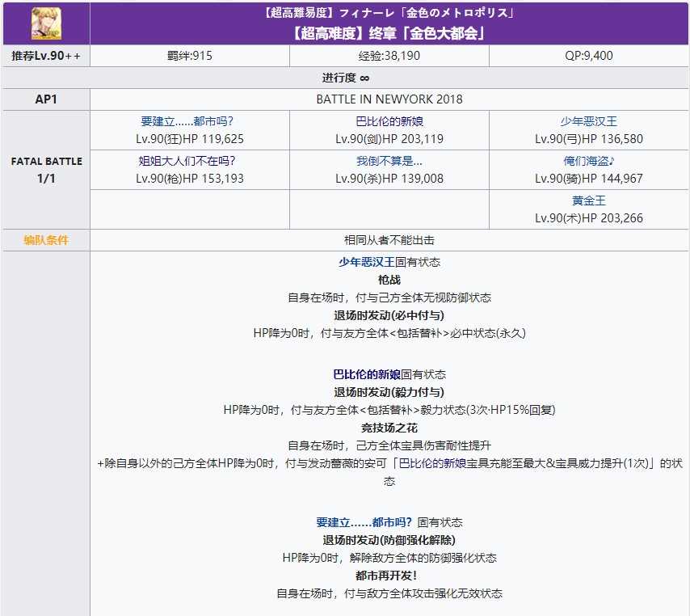Select the Chinese title 终章「金色大都会」

pyautogui.click(x=427, y=33)
